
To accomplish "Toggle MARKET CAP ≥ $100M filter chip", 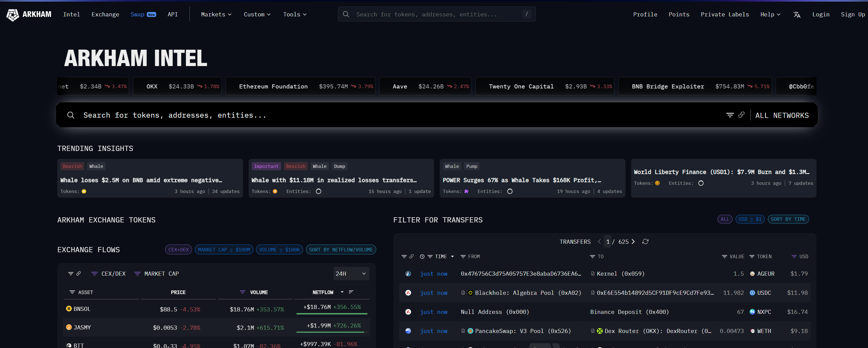I will [x=224, y=250].
